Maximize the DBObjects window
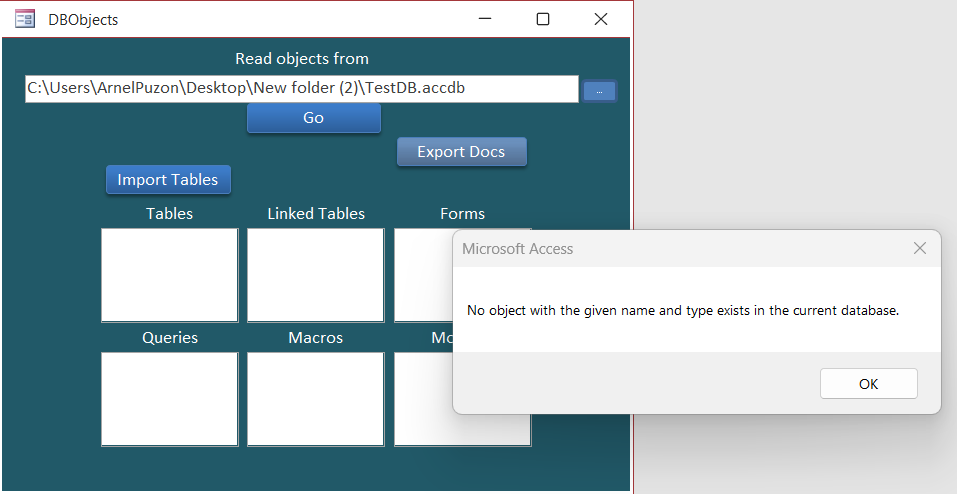Viewport: 957px width, 494px height. [543, 19]
